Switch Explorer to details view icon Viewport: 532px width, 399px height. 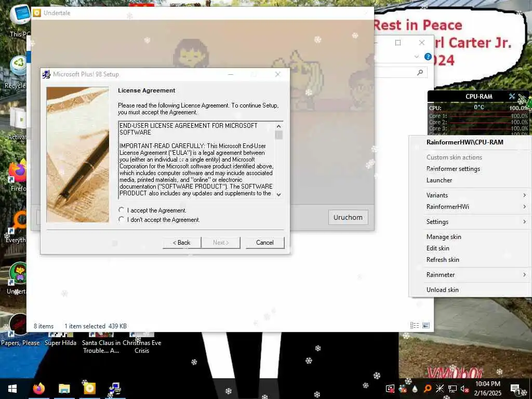[415, 325]
